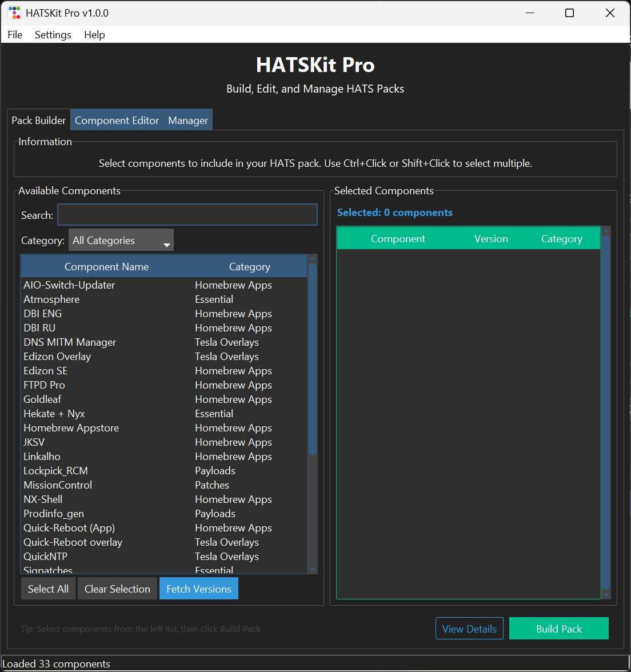Switch to the Component Editor tab
The image size is (631, 672).
(x=117, y=121)
